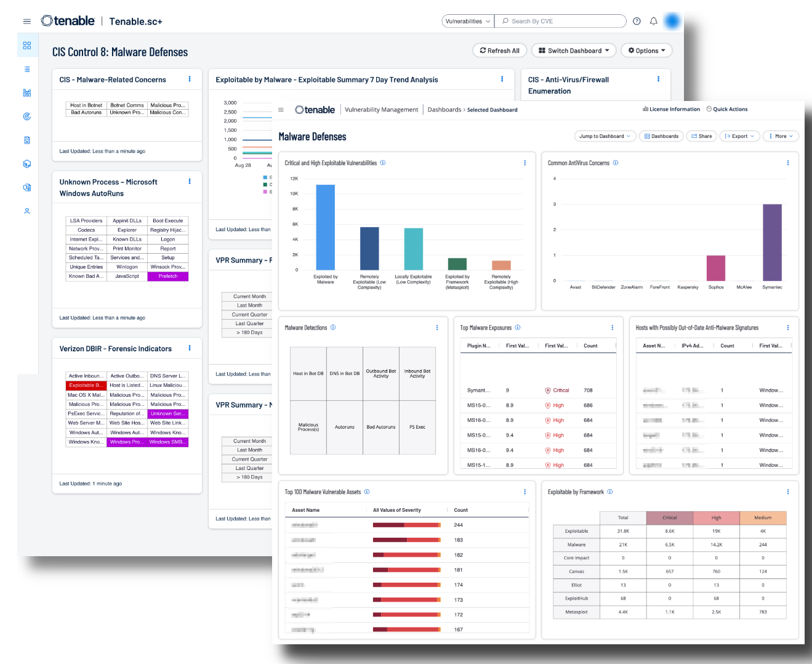The height and width of the screenshot is (664, 812).
Task: Click info icon beside Malware Detections title
Action: point(333,328)
